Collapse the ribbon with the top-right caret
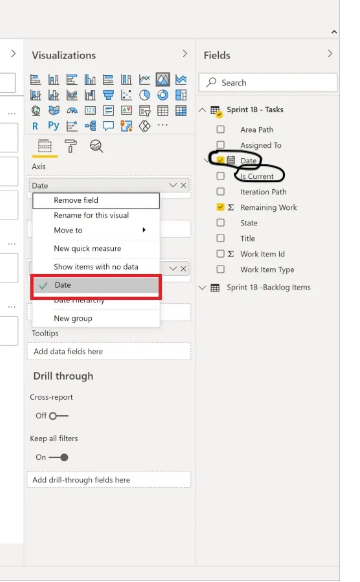Image resolution: width=360 pixels, height=582 pixels. (334, 32)
